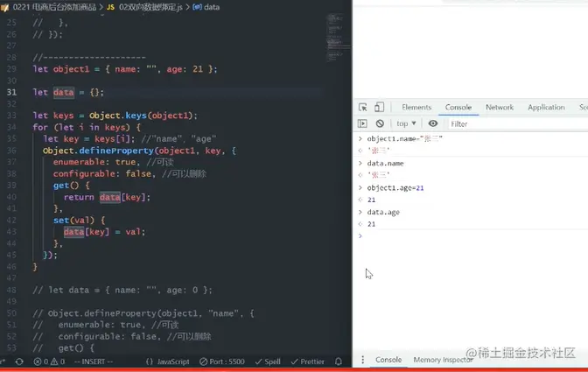Click the Spell status bar item
588x372 pixels.
point(268,361)
